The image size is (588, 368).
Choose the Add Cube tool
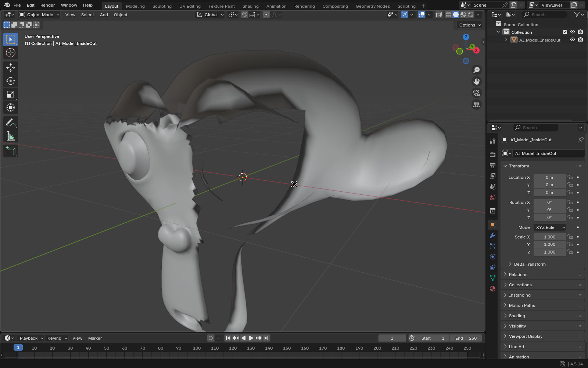coord(11,151)
